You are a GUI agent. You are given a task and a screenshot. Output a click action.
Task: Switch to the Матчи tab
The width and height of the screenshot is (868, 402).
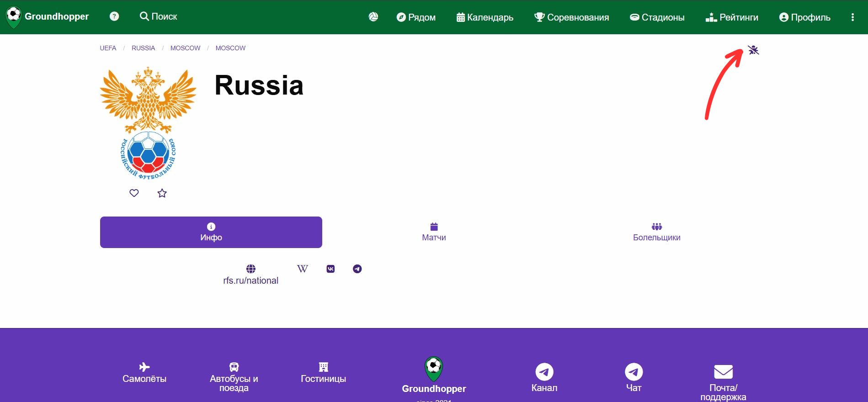[x=434, y=232]
